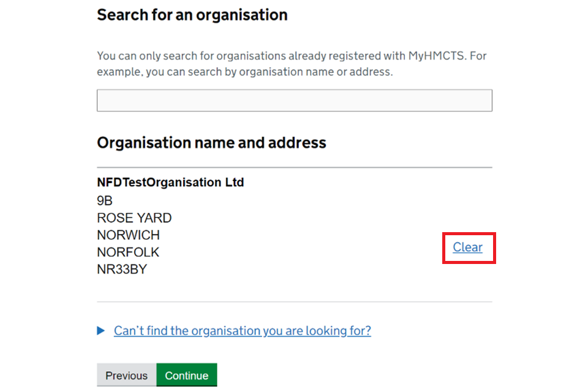Click the "9B" address line
The image size is (588, 392).
[105, 201]
